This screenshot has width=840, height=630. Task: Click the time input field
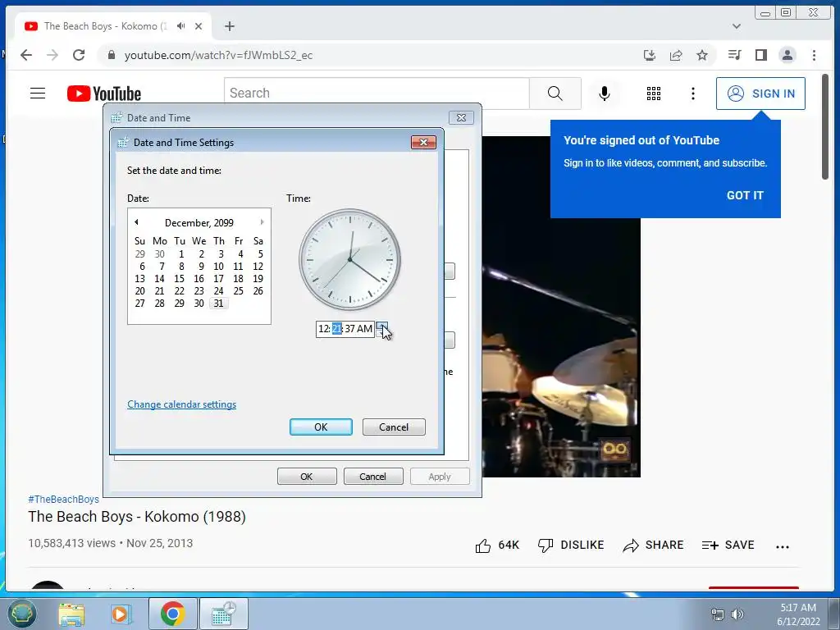(345, 329)
